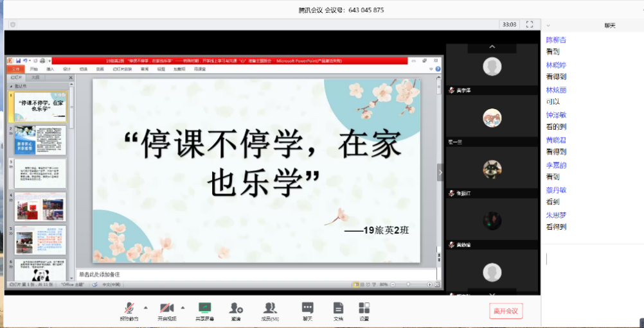The height and width of the screenshot is (328, 644).
Task: Switch to the 大纲 (Outline) pane tab
Action: coord(35,77)
